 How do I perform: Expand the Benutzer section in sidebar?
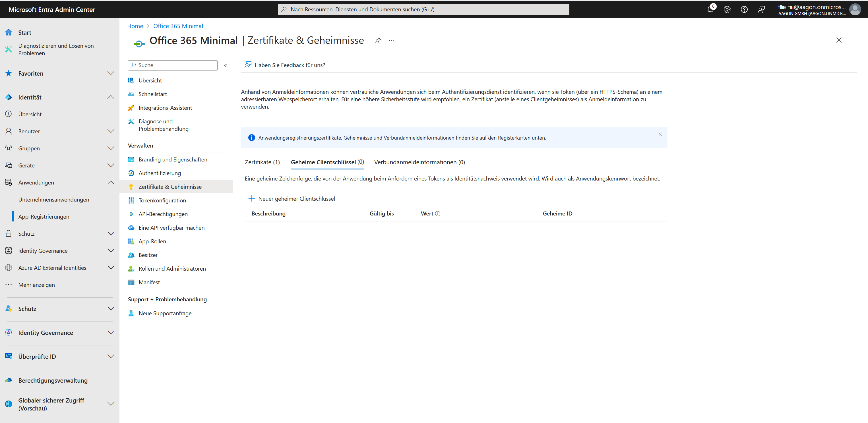tap(111, 131)
